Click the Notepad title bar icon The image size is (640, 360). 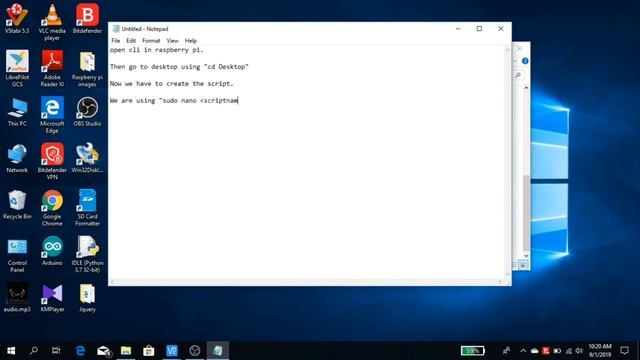pyautogui.click(x=116, y=29)
